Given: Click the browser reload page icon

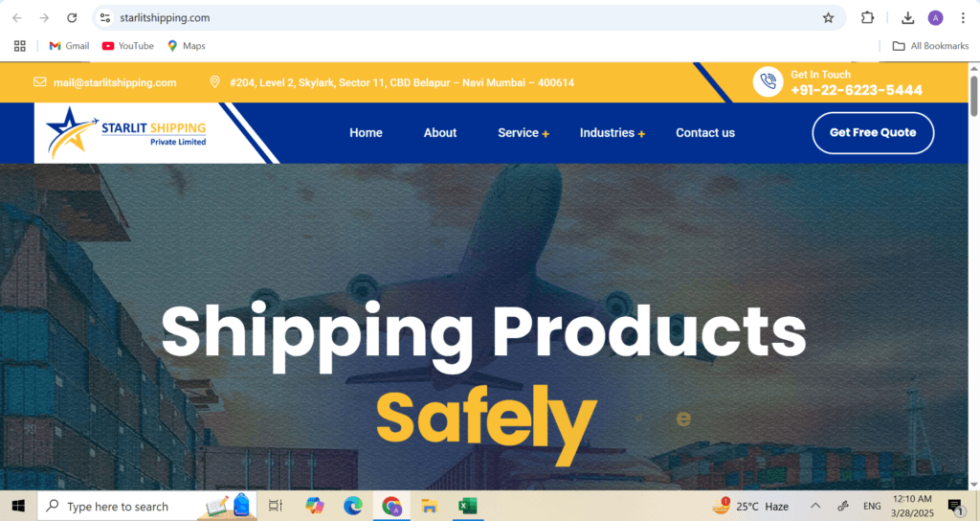Looking at the screenshot, I should 72,17.
